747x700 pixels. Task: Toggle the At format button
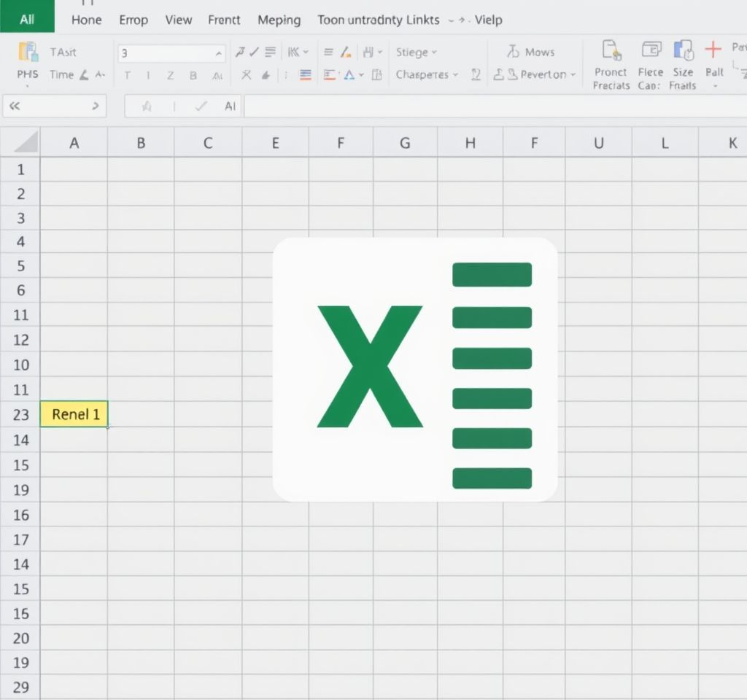click(x=217, y=76)
